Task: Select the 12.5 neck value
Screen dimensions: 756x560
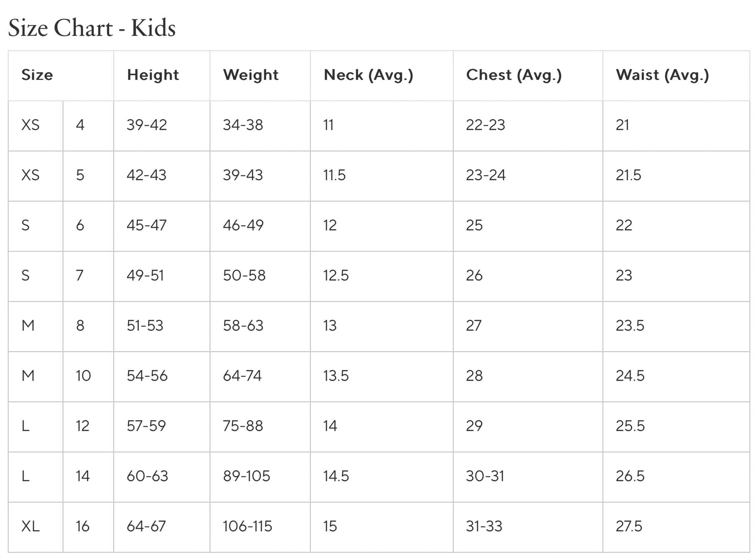Action: pyautogui.click(x=336, y=275)
